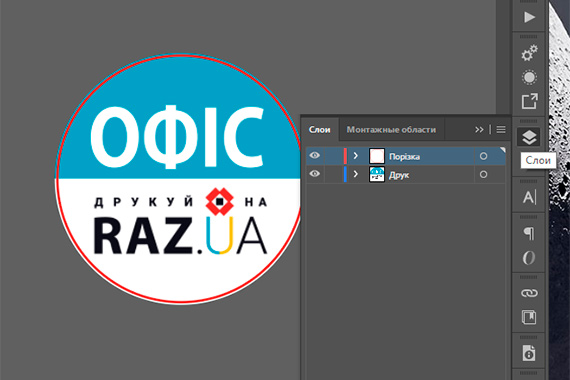Toggle visibility of Порізка layer
Image resolution: width=570 pixels, height=380 pixels.
pyautogui.click(x=314, y=156)
